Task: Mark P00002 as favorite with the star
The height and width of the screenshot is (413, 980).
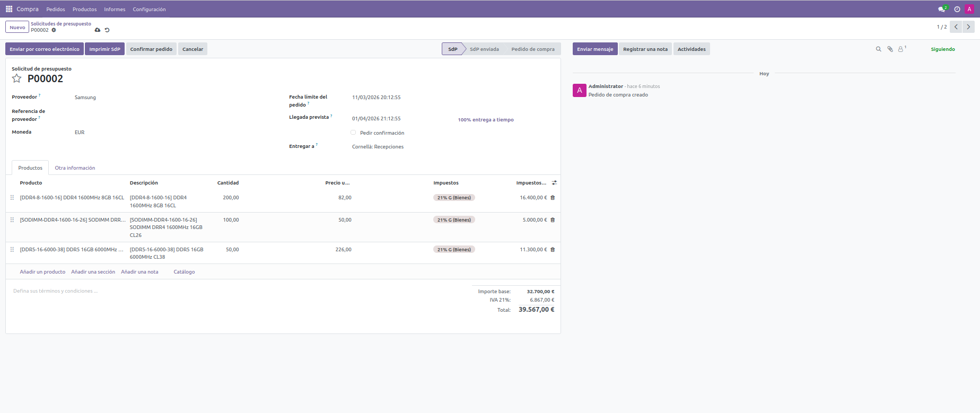Action: point(17,78)
